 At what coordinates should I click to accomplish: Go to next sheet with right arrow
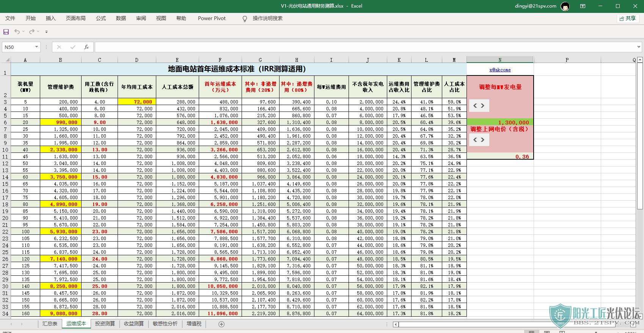pyautogui.click(x=22, y=324)
